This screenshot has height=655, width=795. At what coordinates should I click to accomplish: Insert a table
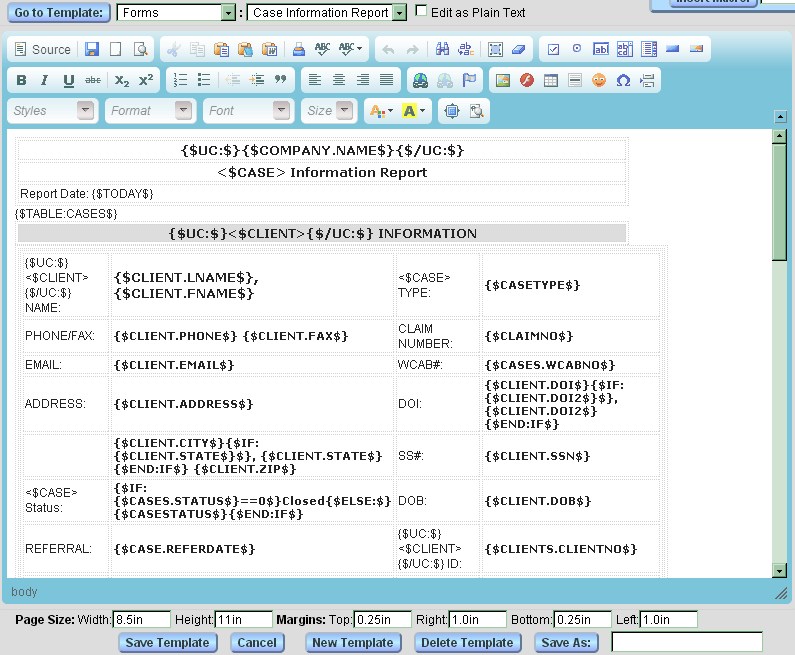pos(551,80)
